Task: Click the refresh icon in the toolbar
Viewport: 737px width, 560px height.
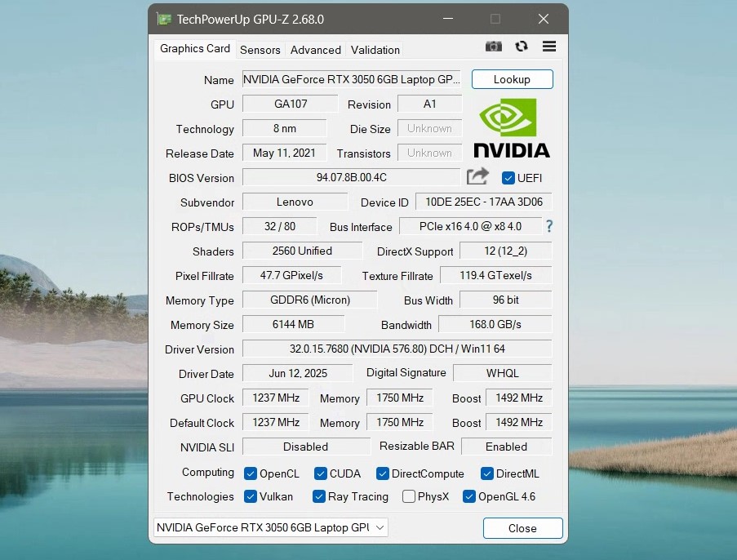Action: coord(522,47)
